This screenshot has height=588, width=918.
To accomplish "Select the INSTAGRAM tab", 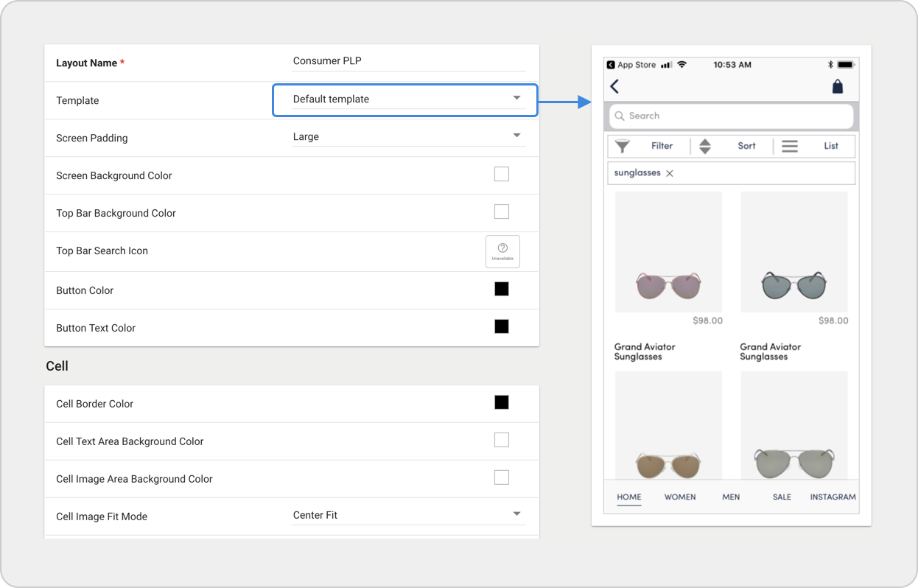I will coord(833,497).
